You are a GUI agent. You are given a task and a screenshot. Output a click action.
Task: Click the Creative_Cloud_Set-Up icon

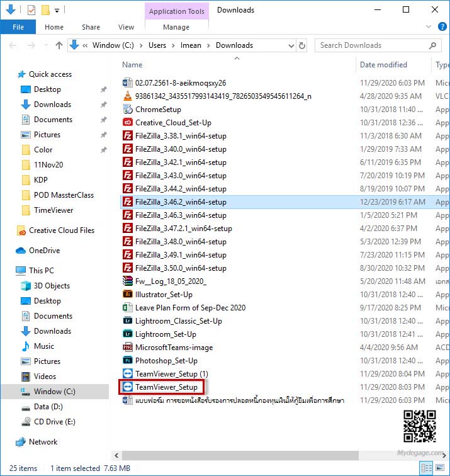pos(127,123)
